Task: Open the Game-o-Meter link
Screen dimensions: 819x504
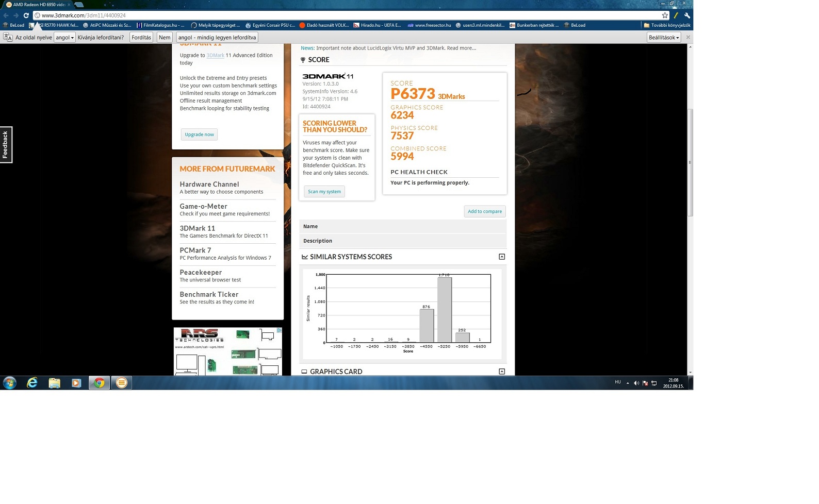Action: [x=203, y=206]
